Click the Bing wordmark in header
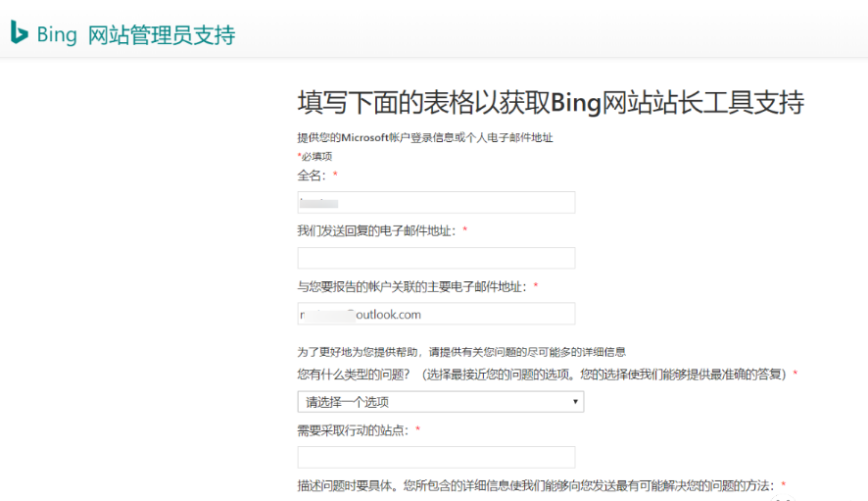Image resolution: width=868 pixels, height=501 pixels. pos(57,35)
